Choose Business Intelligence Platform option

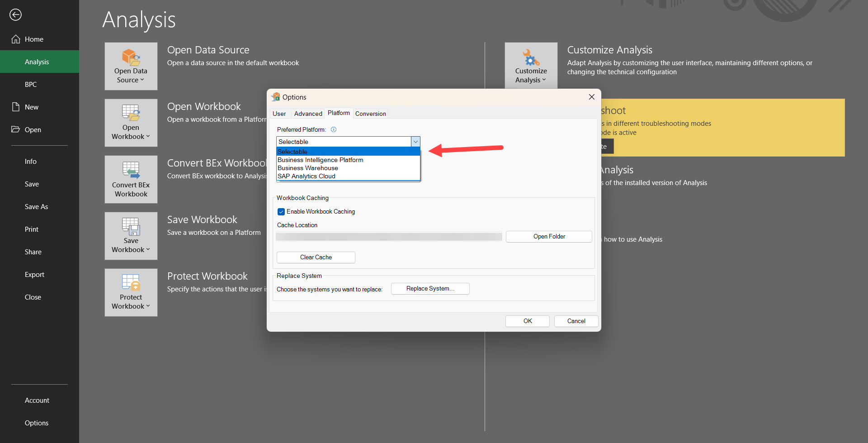(x=348, y=160)
